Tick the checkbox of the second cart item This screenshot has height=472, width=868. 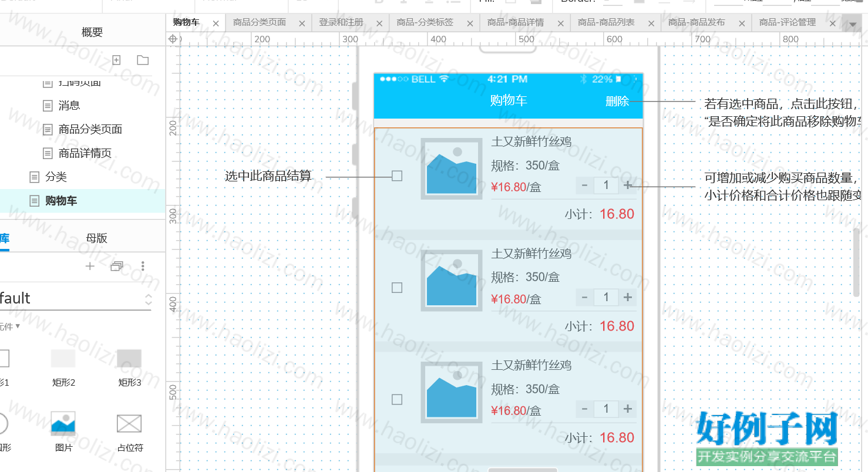(x=397, y=288)
